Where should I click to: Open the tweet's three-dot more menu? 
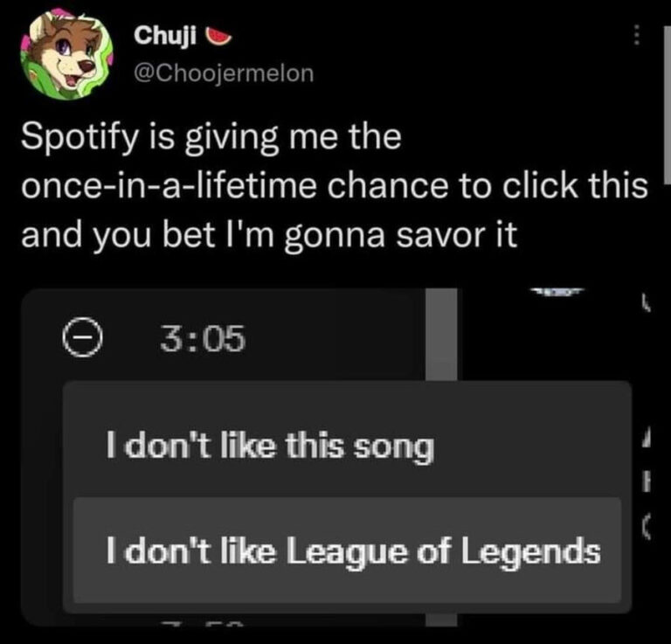(636, 35)
